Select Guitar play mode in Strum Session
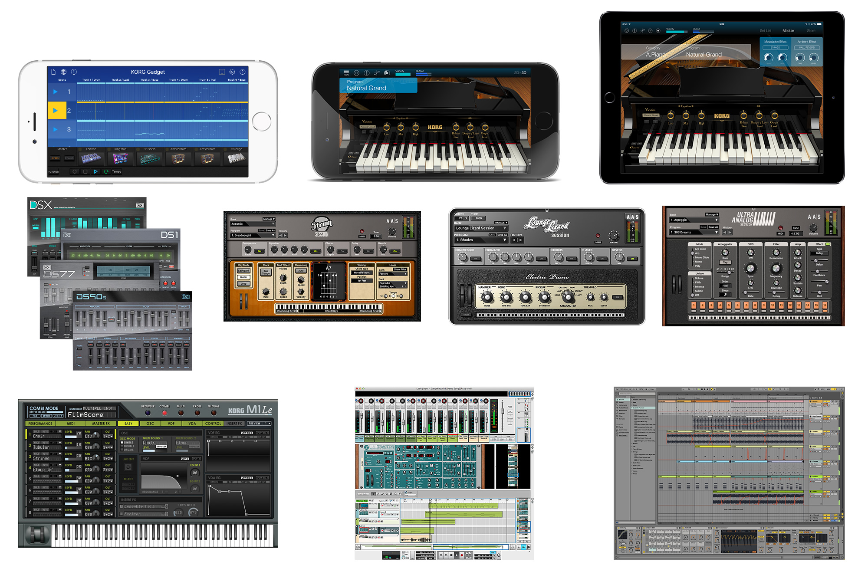The width and height of the screenshot is (868, 588). pos(243,277)
